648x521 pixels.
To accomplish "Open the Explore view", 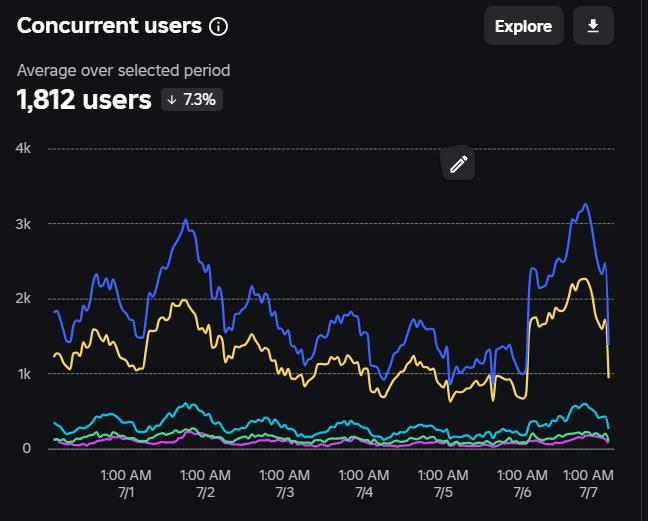I will [523, 26].
